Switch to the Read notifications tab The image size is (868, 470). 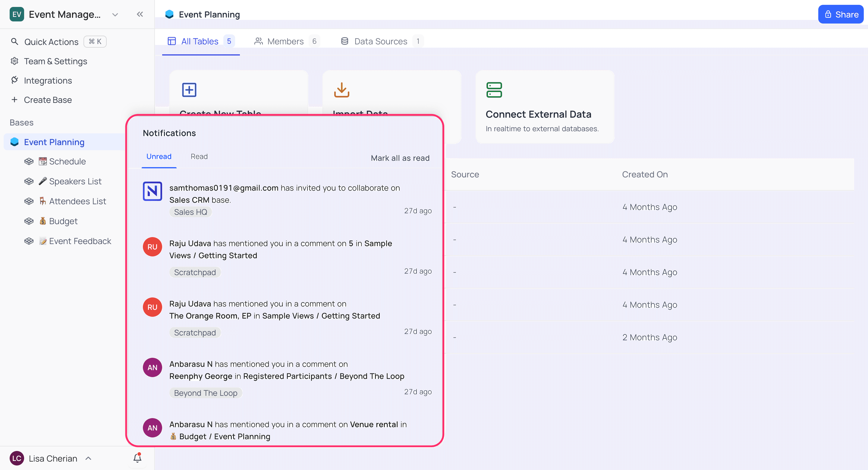click(199, 157)
